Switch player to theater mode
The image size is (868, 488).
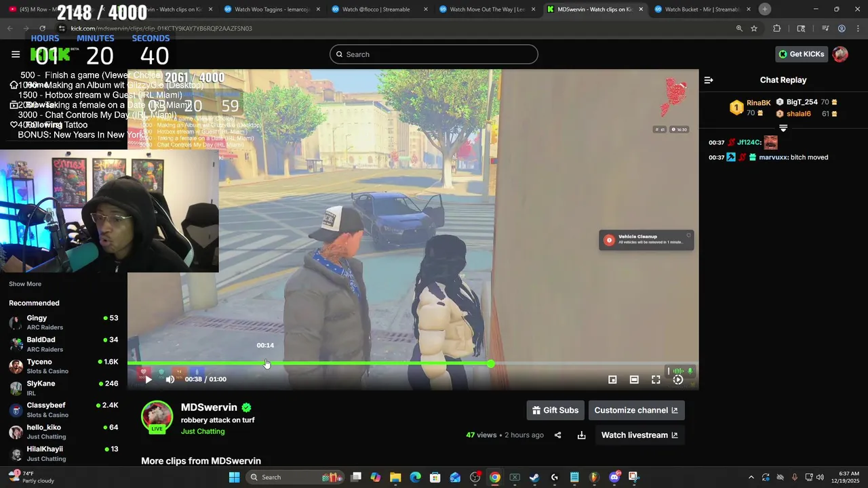click(634, 380)
